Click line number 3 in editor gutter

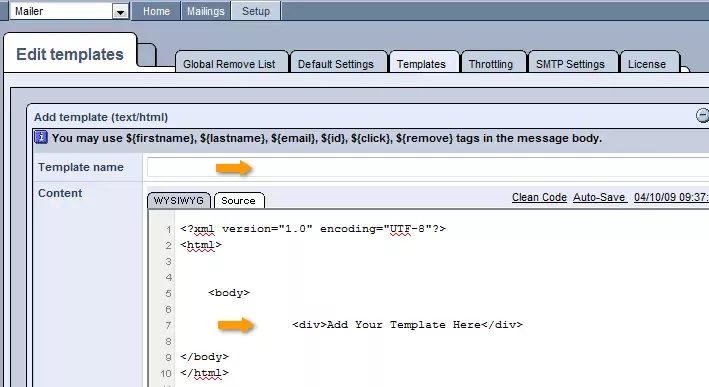(168, 262)
